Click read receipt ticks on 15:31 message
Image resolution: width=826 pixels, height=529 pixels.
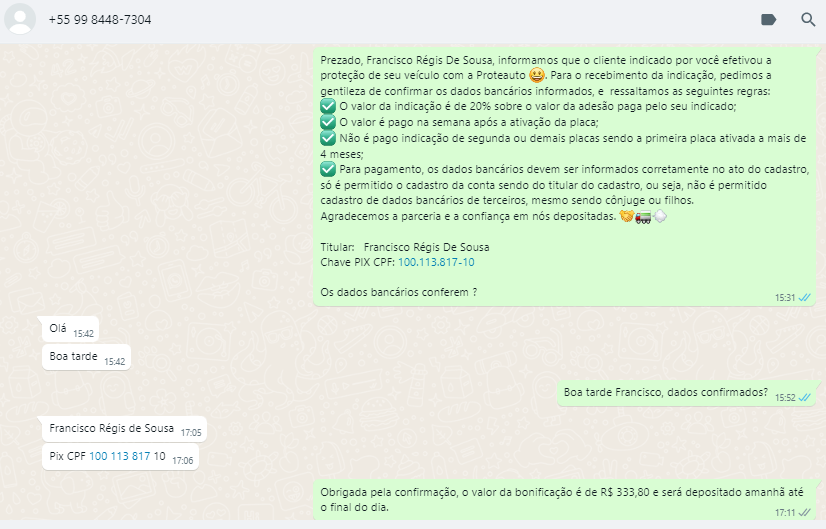tap(805, 297)
